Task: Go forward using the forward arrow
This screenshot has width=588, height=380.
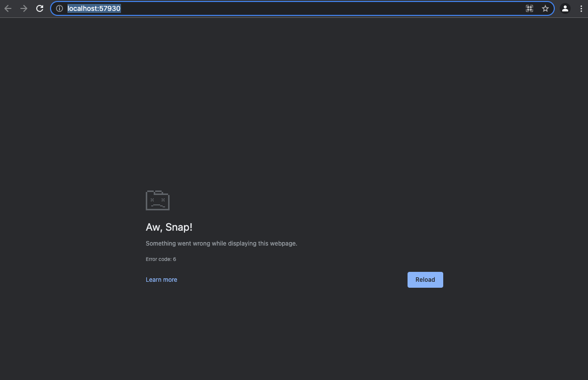Action: click(23, 8)
